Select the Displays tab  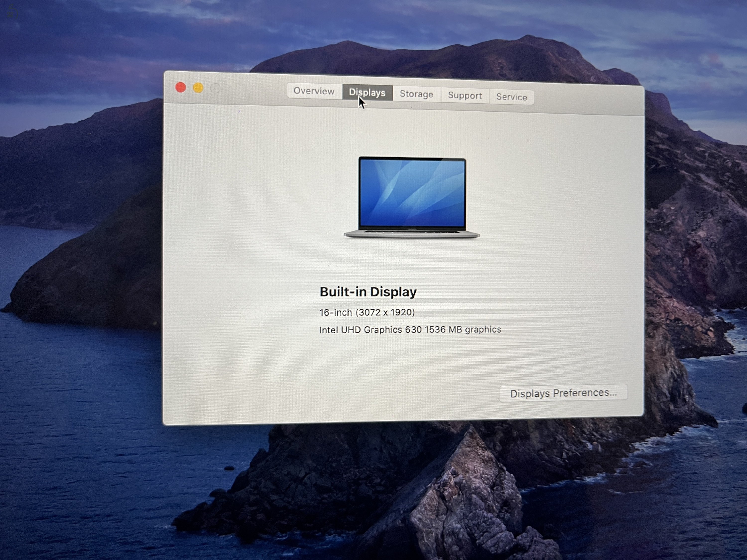click(x=368, y=93)
